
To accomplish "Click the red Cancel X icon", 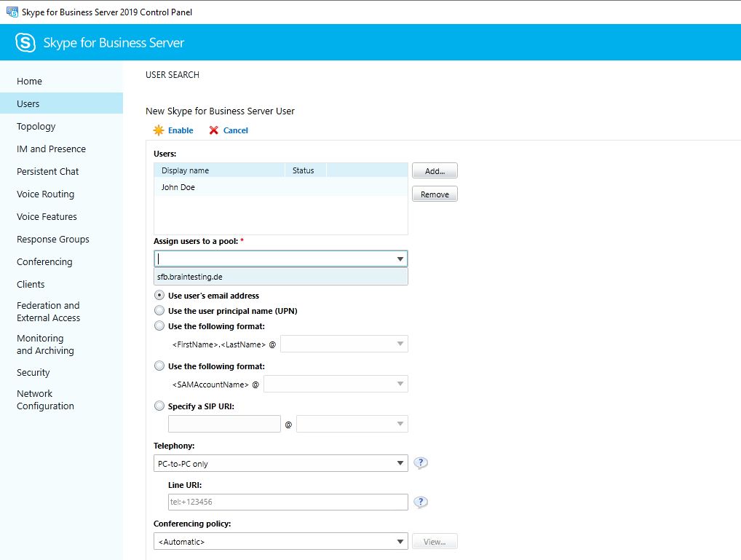I will pos(213,130).
